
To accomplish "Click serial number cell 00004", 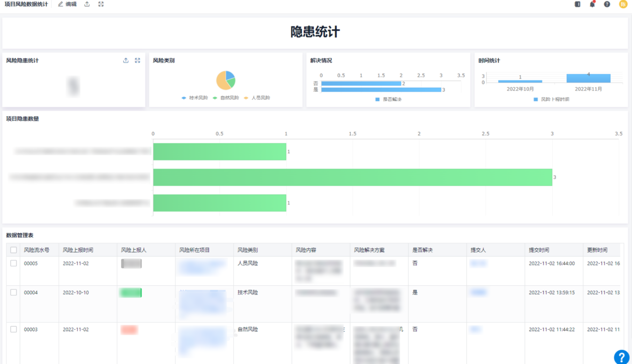I will pyautogui.click(x=31, y=292).
